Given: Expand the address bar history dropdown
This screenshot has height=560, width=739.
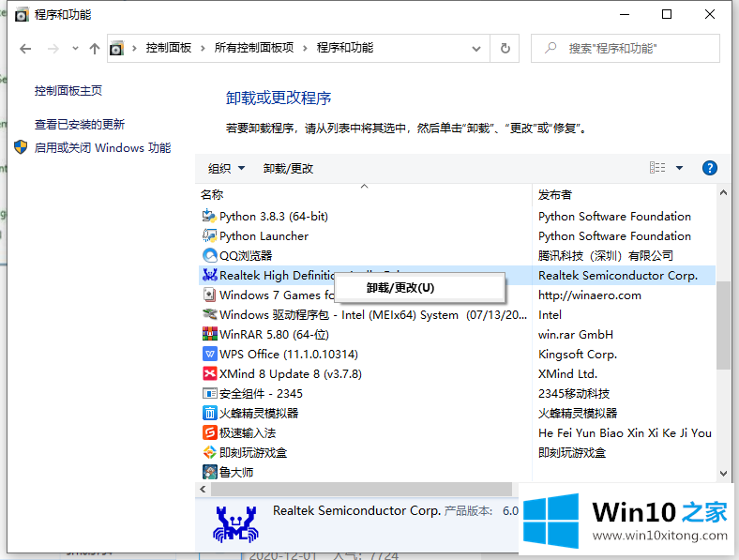Looking at the screenshot, I should tap(476, 48).
